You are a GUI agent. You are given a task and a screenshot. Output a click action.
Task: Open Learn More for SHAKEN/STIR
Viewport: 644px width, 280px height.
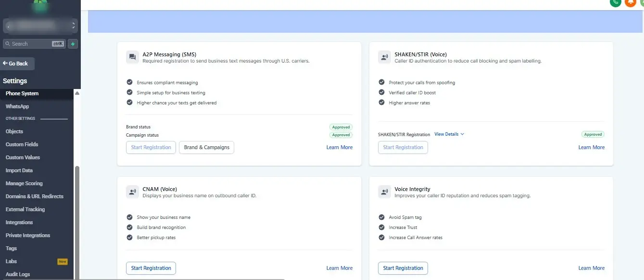click(592, 147)
